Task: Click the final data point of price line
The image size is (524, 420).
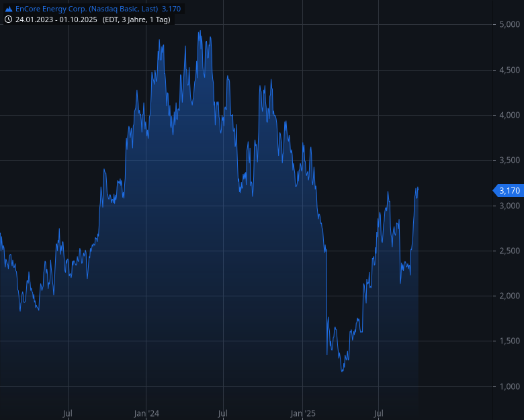Action: [418, 188]
